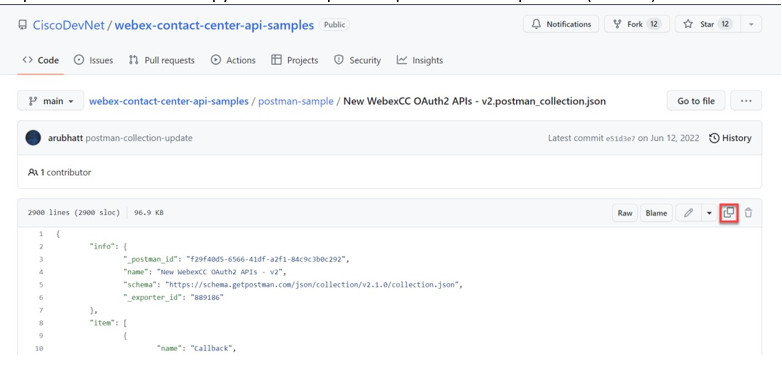The width and height of the screenshot is (782, 388).
Task: Expand the Star lists dropdown arrow
Action: point(751,24)
